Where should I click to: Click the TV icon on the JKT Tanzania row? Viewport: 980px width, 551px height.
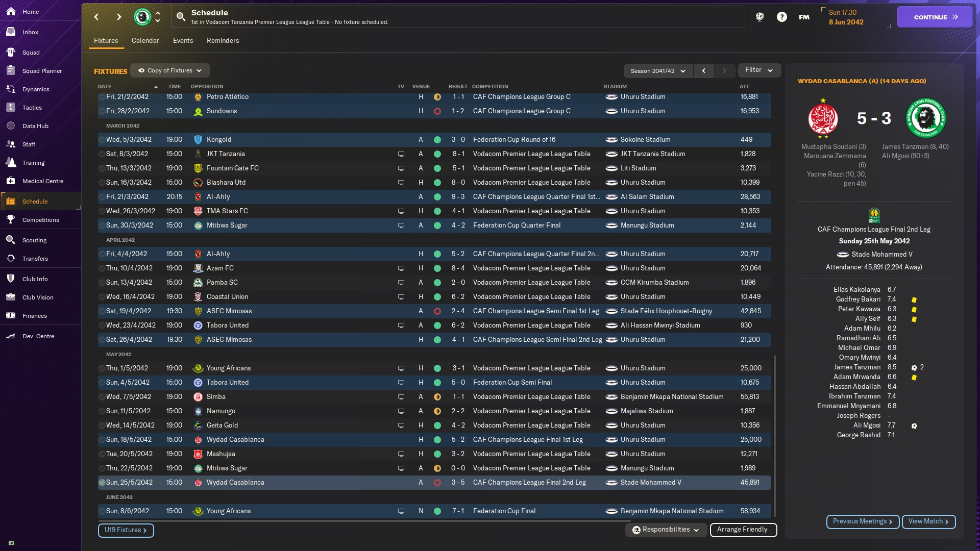point(401,154)
